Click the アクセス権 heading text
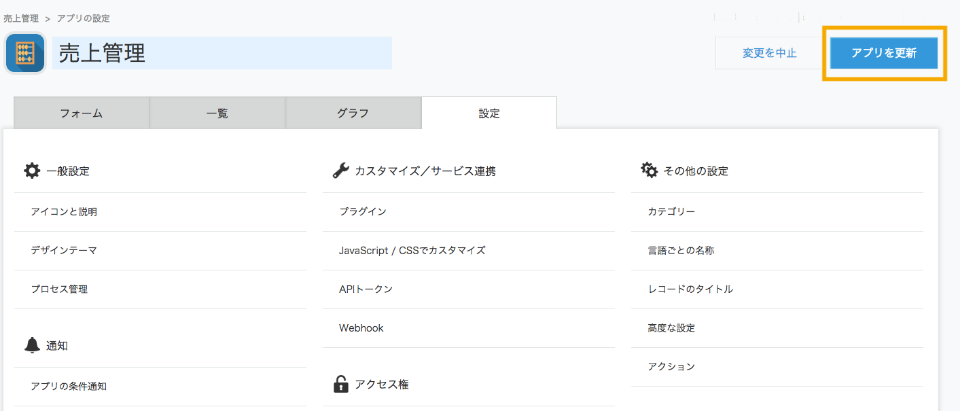This screenshot has width=960, height=411. 381,385
